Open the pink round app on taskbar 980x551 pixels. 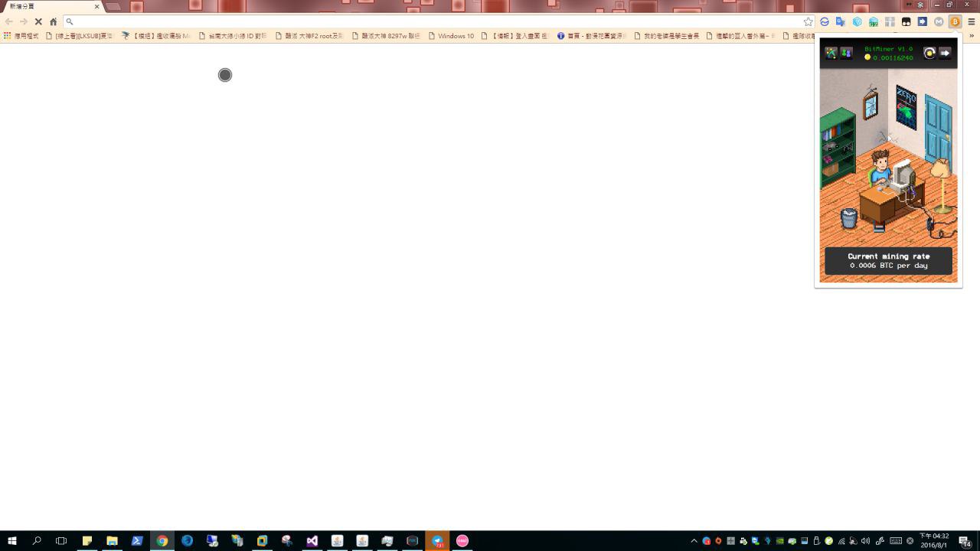click(462, 541)
